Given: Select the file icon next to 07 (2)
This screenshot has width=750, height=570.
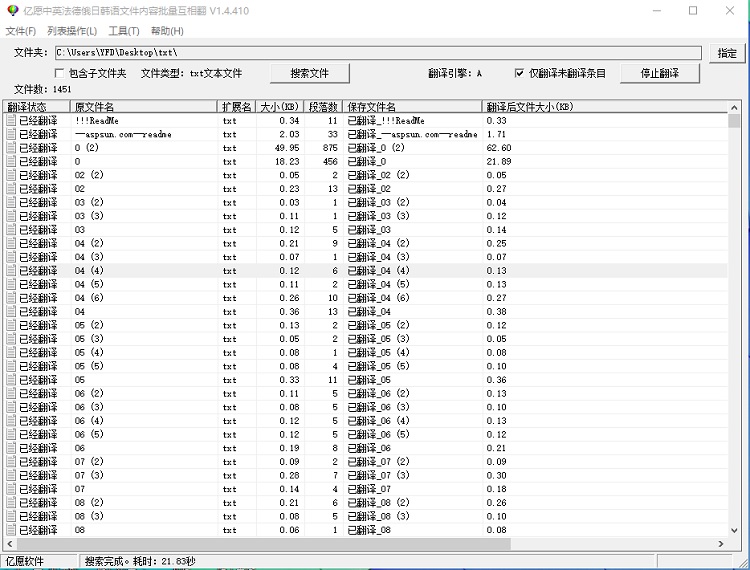Looking at the screenshot, I should pyautogui.click(x=11, y=462).
